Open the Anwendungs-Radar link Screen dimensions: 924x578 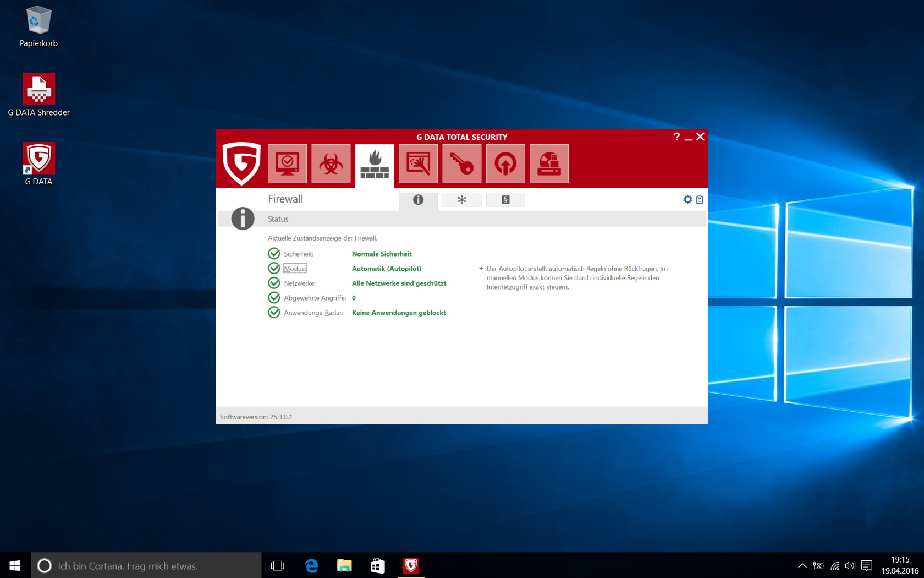tap(313, 313)
